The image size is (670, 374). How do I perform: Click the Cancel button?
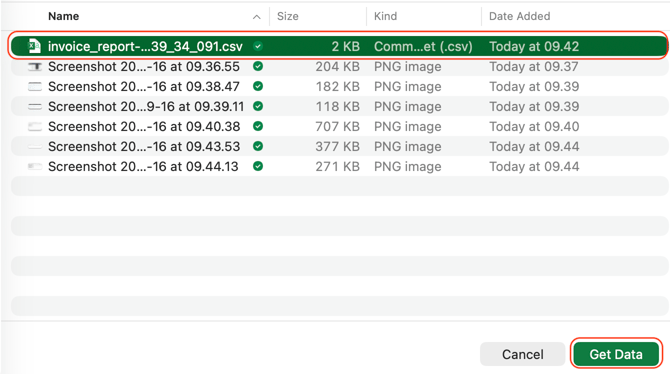click(x=523, y=354)
